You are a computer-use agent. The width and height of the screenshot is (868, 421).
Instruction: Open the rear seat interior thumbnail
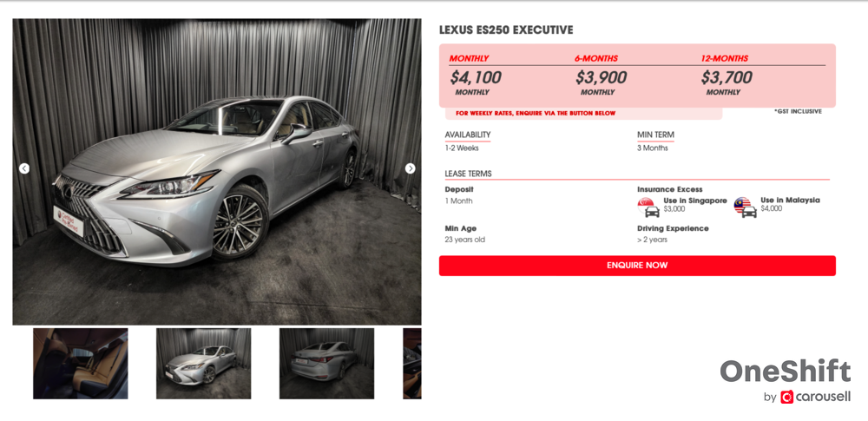coord(81,364)
